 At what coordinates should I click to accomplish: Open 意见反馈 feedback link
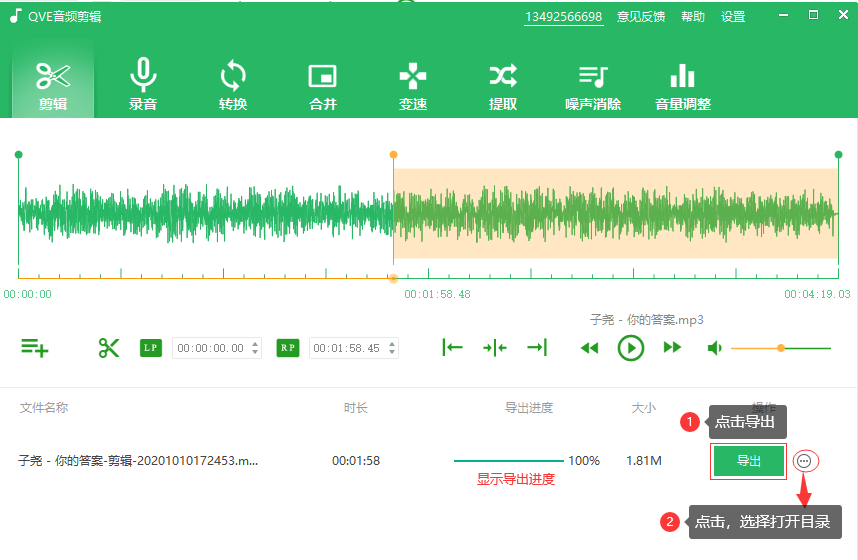tap(641, 17)
